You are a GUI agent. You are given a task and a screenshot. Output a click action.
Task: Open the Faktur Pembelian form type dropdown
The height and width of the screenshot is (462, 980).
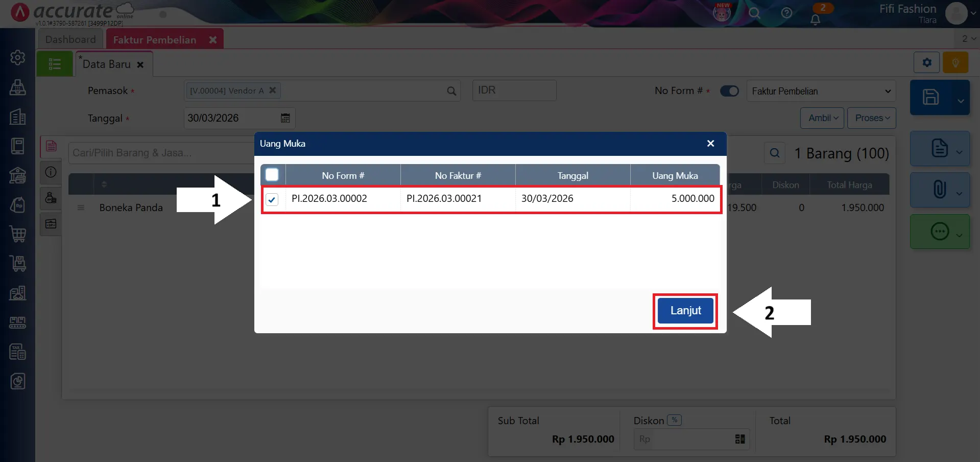pos(821,91)
